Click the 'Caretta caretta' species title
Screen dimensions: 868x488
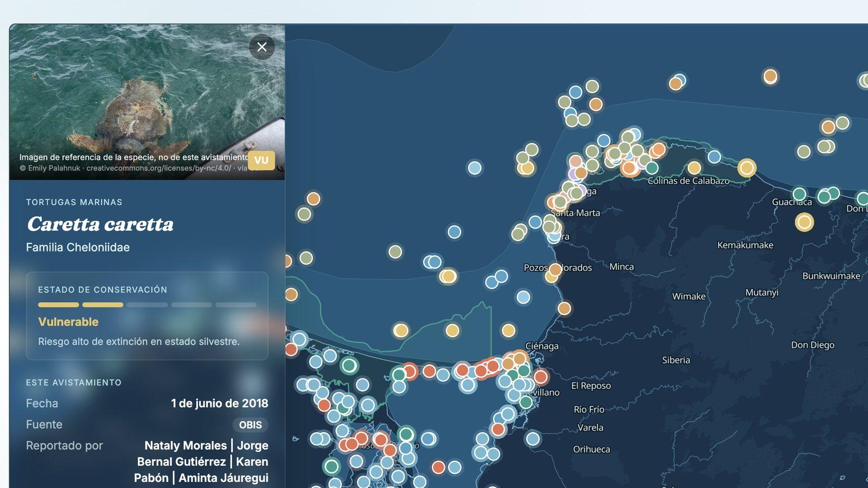pos(100,224)
